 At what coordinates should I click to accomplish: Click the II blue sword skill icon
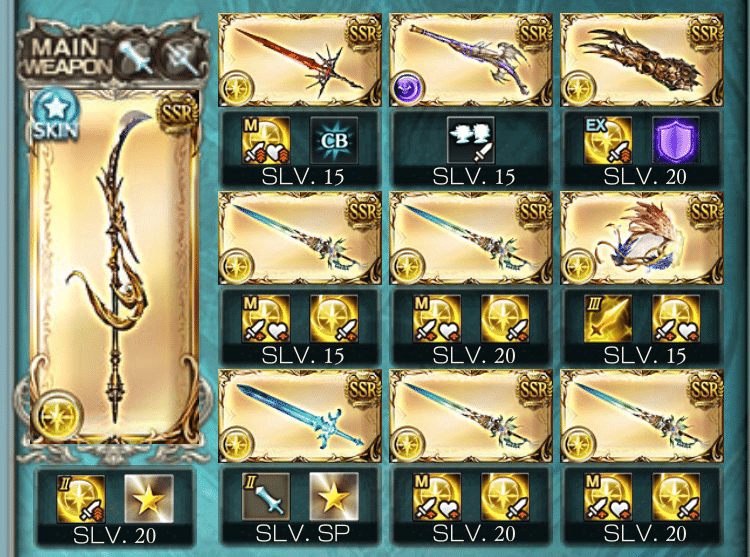[266, 497]
